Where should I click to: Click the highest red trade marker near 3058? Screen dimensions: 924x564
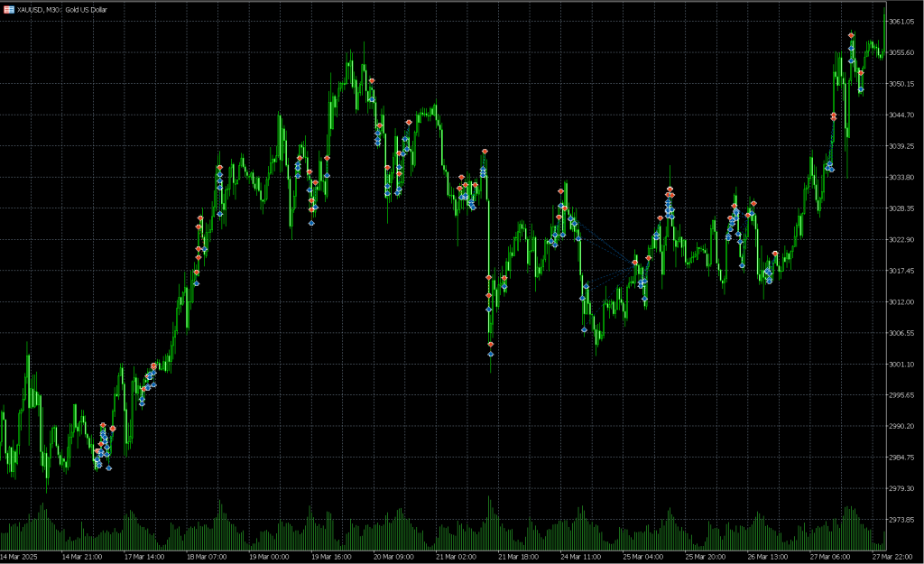851,35
